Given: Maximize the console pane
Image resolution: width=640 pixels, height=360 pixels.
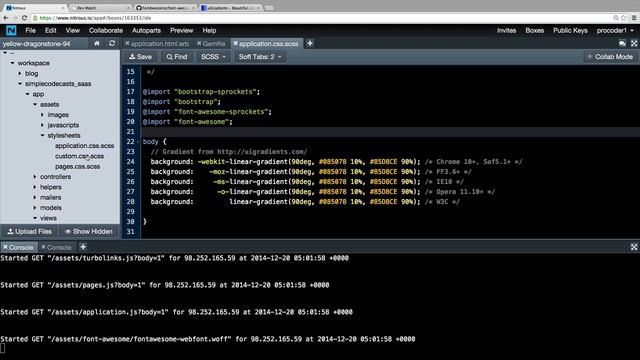Looking at the screenshot, I should point(634,247).
